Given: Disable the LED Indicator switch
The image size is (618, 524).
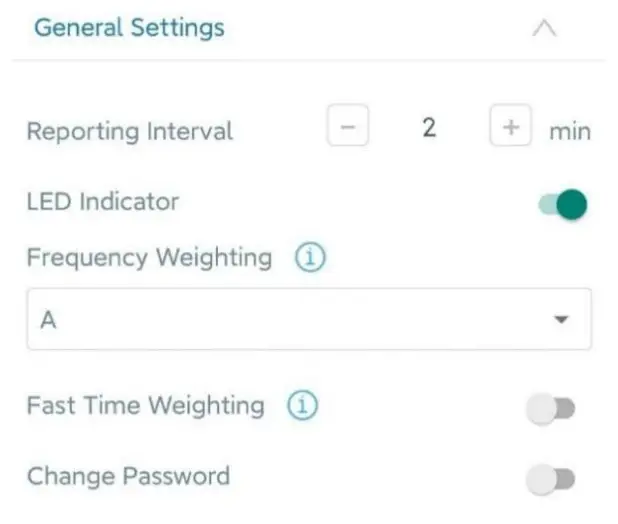Looking at the screenshot, I should coord(562,205).
